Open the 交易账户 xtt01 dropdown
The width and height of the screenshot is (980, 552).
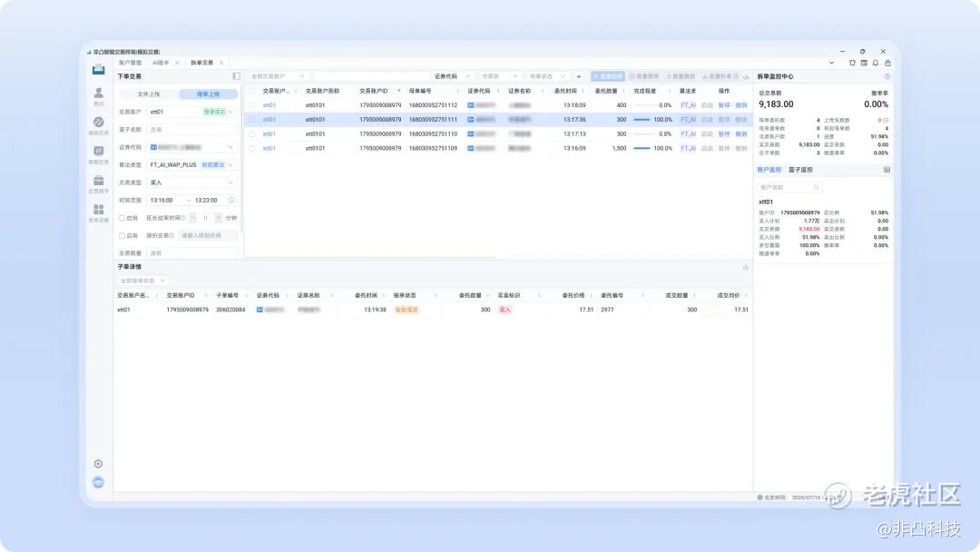tap(191, 112)
